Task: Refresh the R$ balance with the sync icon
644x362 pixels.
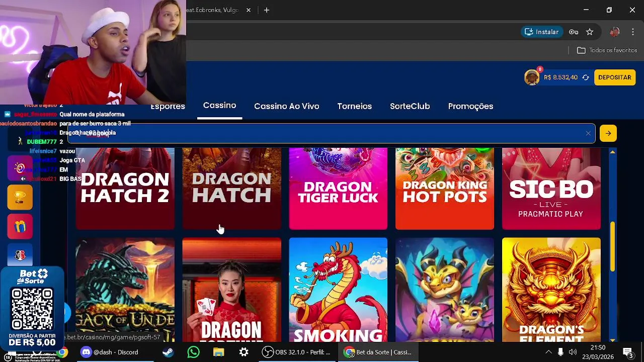Action: 586,77
